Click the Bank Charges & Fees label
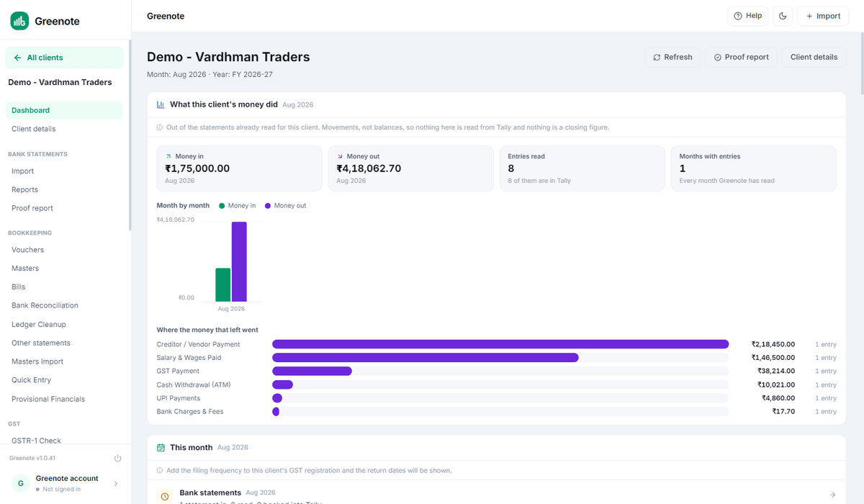This screenshot has height=504, width=864. [x=190, y=412]
